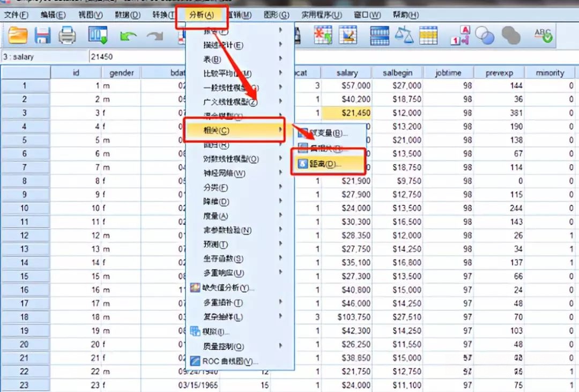Select the id column header

[x=76, y=73]
